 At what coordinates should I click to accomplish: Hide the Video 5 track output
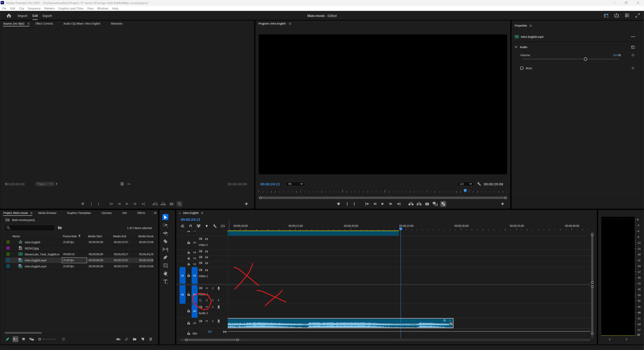coord(206,239)
